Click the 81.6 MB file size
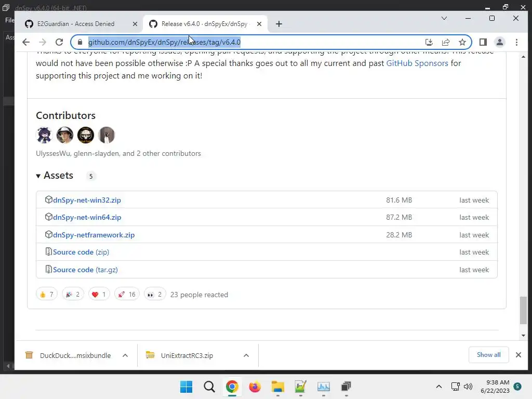532x399 pixels. pyautogui.click(x=399, y=200)
